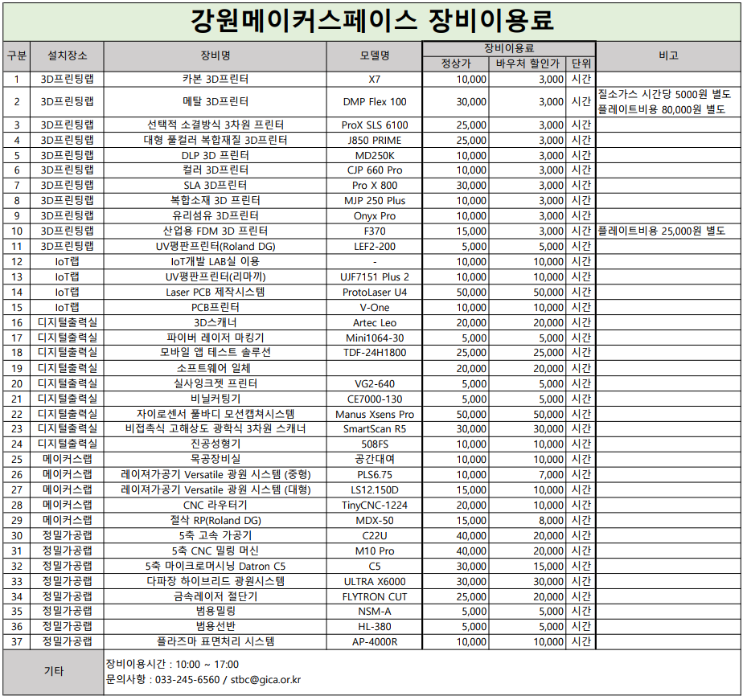
Task: Click the 'ProtoLaser U4' model cell
Action: 375,293
